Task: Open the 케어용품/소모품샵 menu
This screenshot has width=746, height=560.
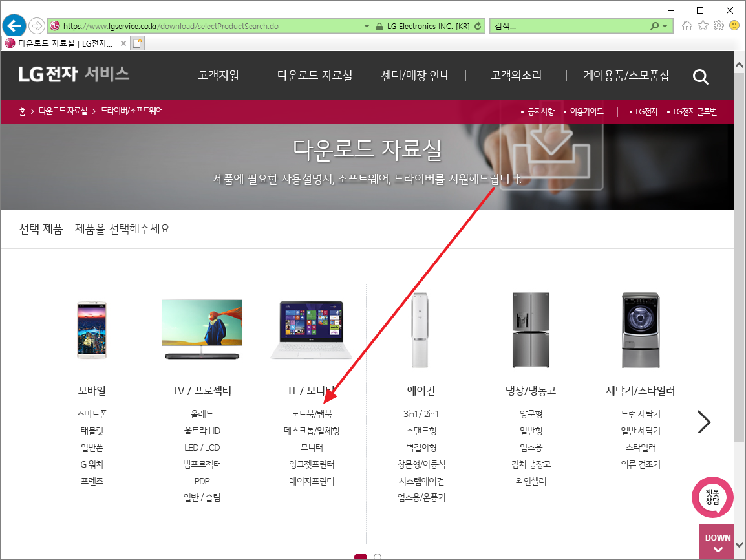Action: (x=626, y=76)
